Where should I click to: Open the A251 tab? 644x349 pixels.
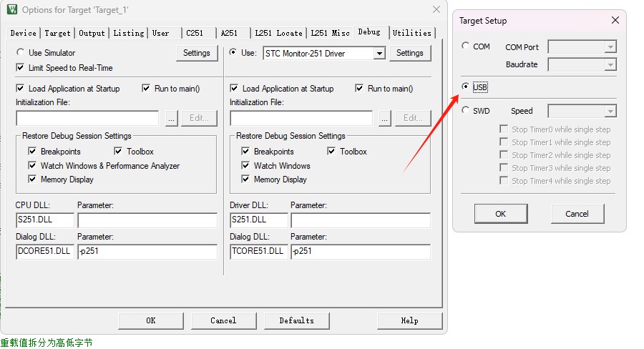point(229,34)
